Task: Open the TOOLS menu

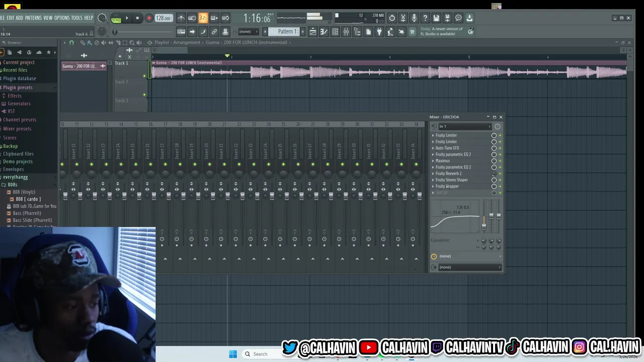Action: (76, 18)
